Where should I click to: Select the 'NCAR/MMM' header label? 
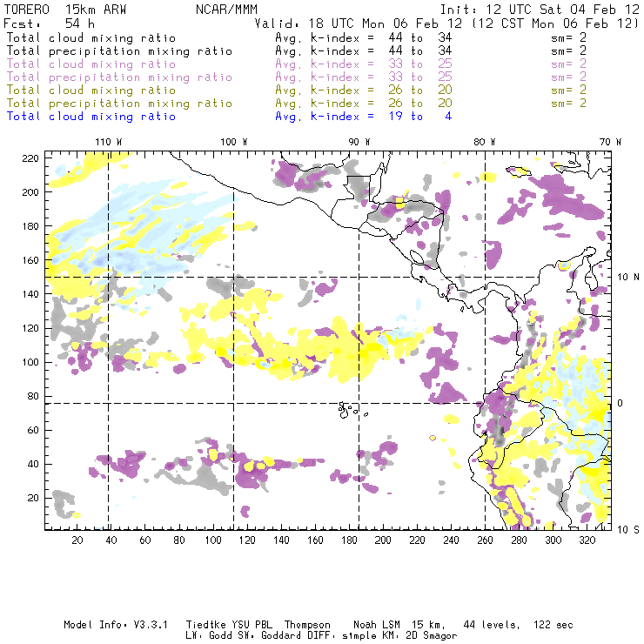tap(226, 10)
